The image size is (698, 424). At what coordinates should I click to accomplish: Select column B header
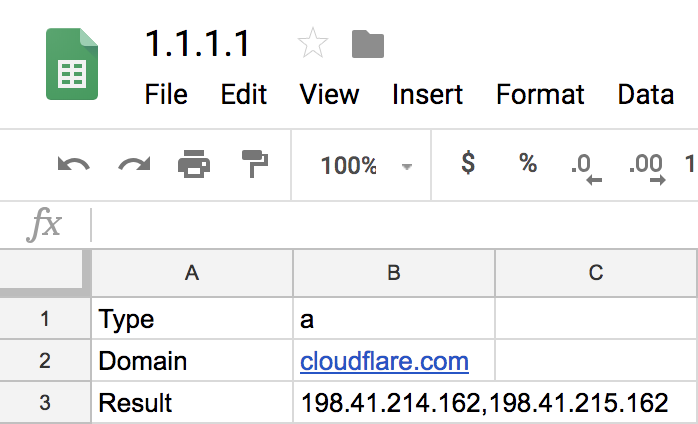[393, 273]
